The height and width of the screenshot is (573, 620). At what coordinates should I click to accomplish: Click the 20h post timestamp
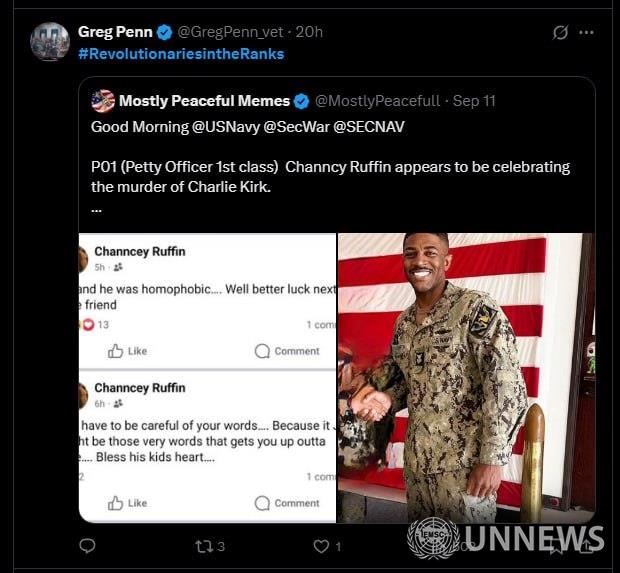tap(309, 32)
